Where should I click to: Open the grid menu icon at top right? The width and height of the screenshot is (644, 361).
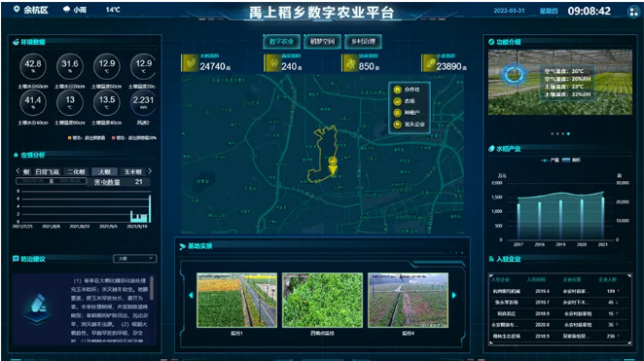pyautogui.click(x=633, y=11)
